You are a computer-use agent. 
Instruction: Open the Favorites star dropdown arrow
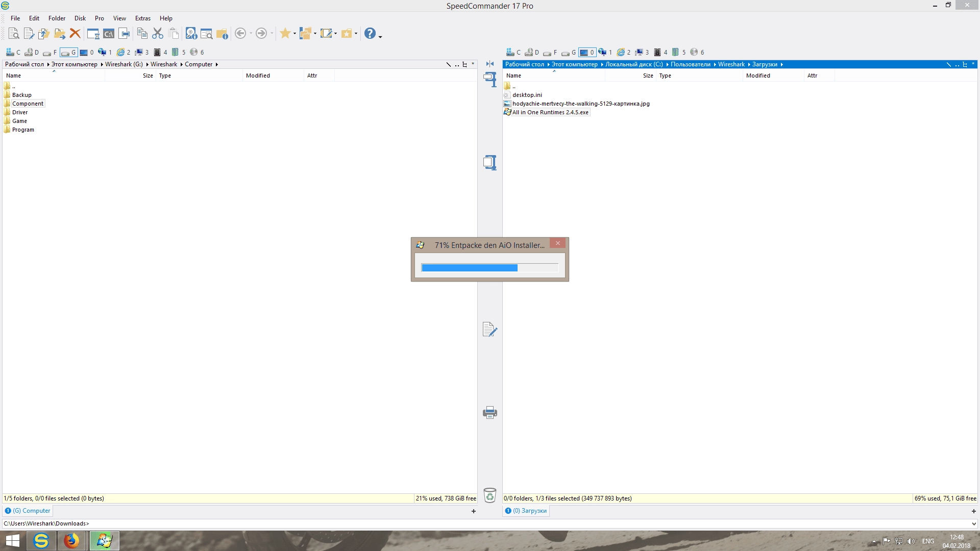click(x=295, y=34)
